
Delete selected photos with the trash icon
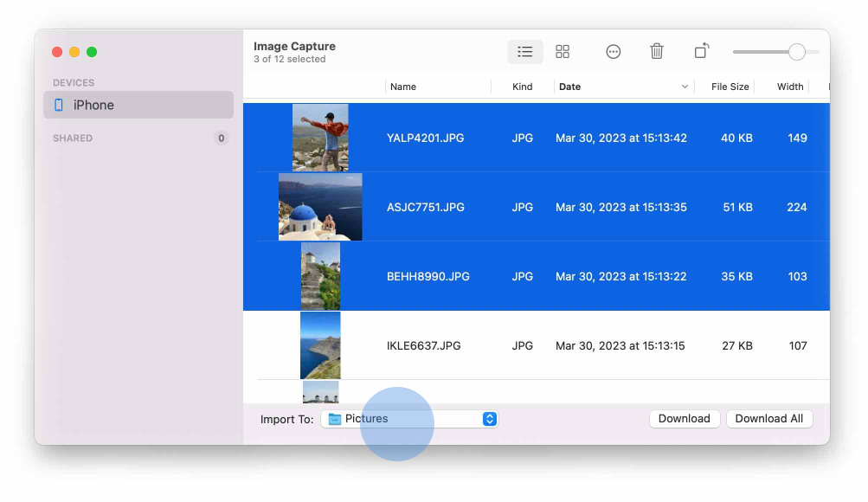(656, 51)
